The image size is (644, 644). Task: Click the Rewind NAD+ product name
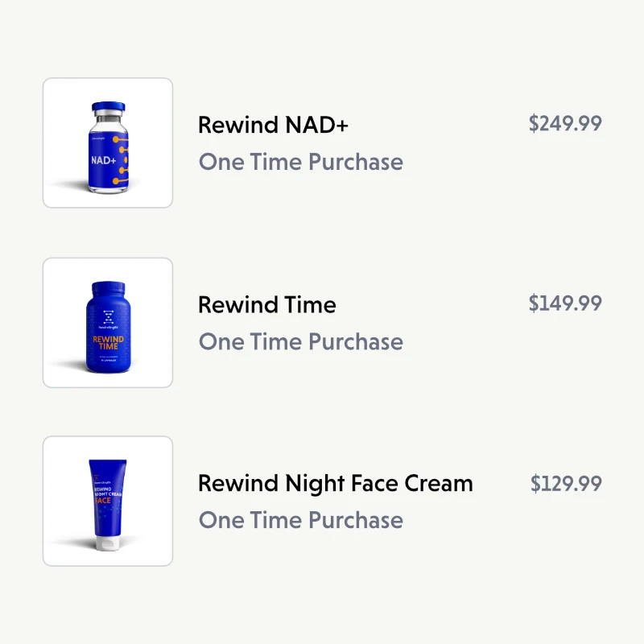pos(273,126)
